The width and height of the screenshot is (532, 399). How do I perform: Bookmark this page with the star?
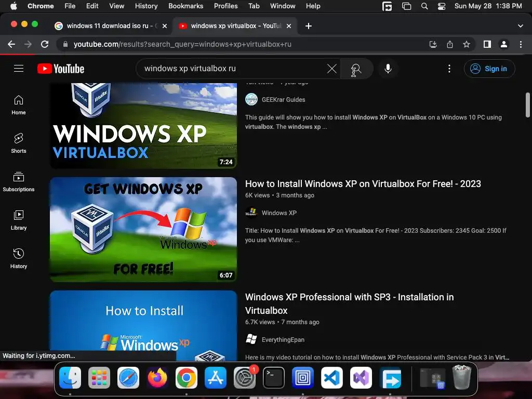click(467, 44)
